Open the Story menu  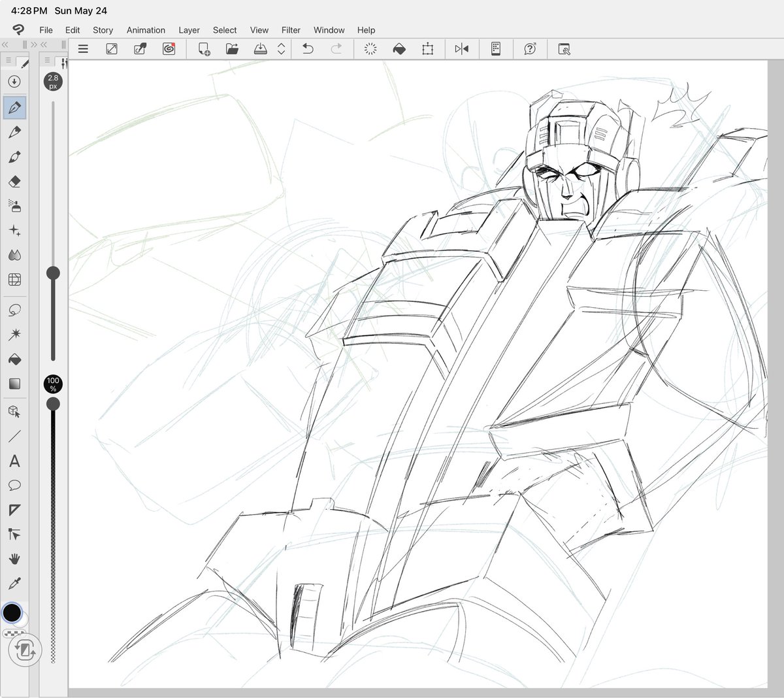click(103, 30)
